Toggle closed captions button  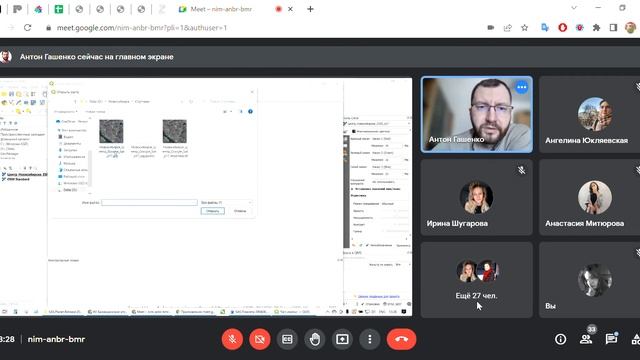287,339
